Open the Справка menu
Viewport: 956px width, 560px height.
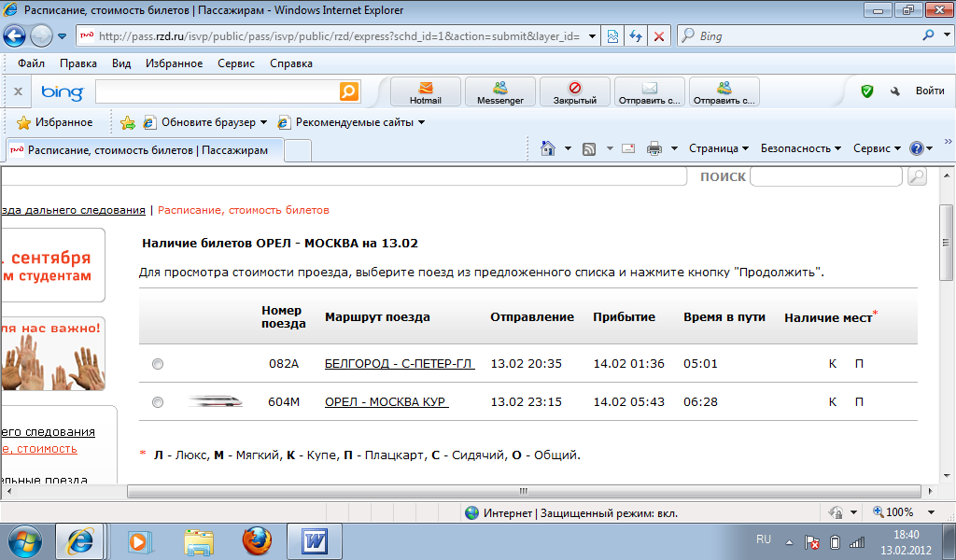pos(291,63)
